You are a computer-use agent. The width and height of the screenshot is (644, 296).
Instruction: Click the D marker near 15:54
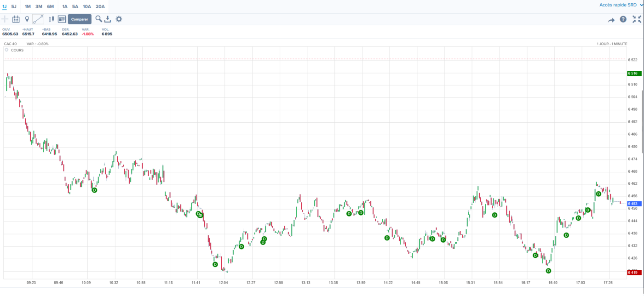(x=494, y=215)
